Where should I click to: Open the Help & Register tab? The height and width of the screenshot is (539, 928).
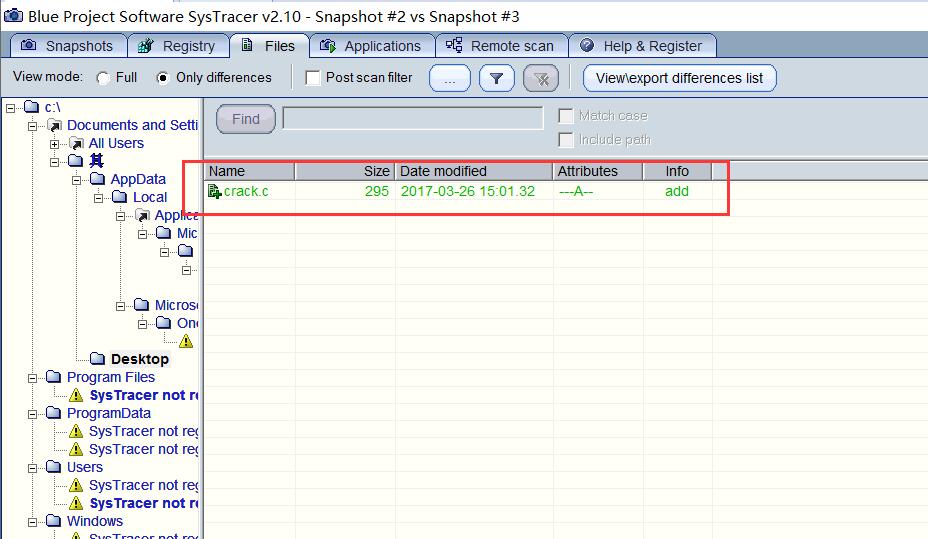(643, 46)
